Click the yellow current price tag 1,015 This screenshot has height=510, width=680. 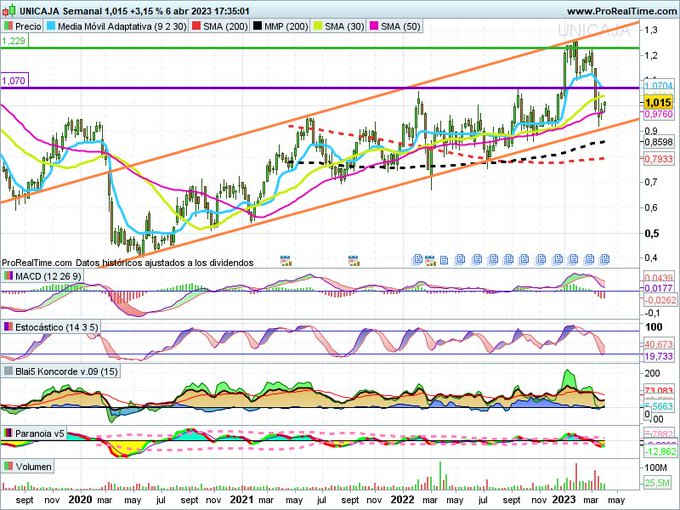click(658, 103)
